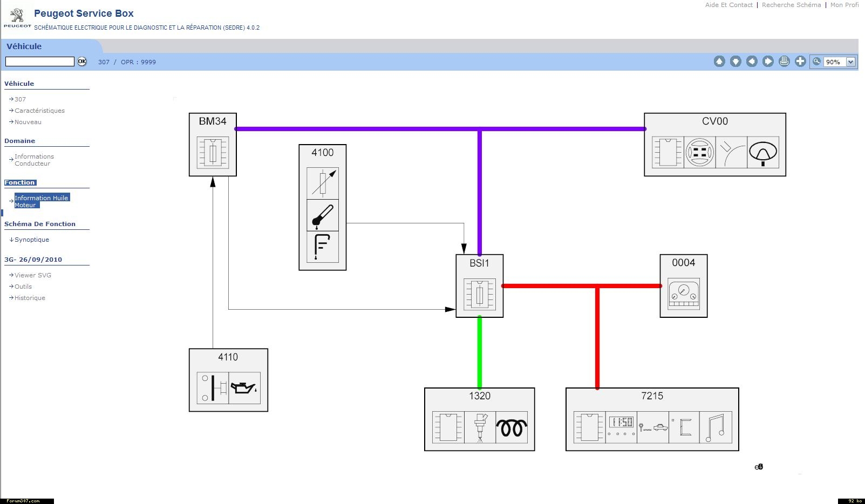Click the down arrow pan button
Viewport: 865px width, 504px height.
[735, 62]
